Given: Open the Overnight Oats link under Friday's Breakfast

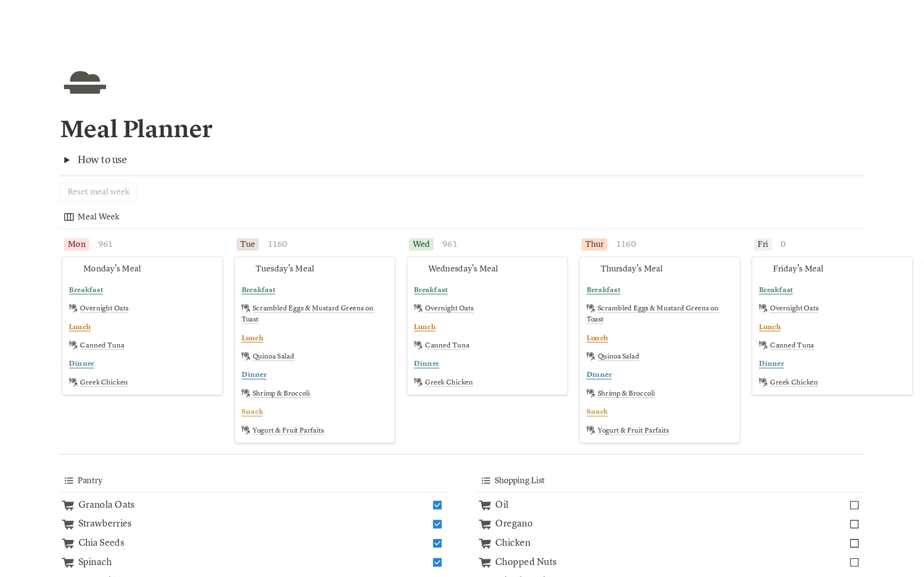Looking at the screenshot, I should [x=794, y=308].
